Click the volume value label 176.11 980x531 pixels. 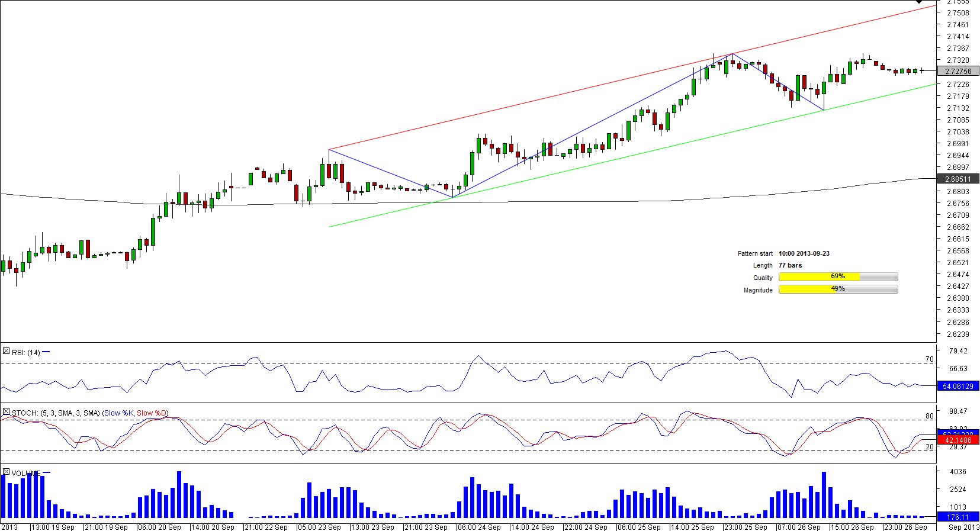coord(958,517)
